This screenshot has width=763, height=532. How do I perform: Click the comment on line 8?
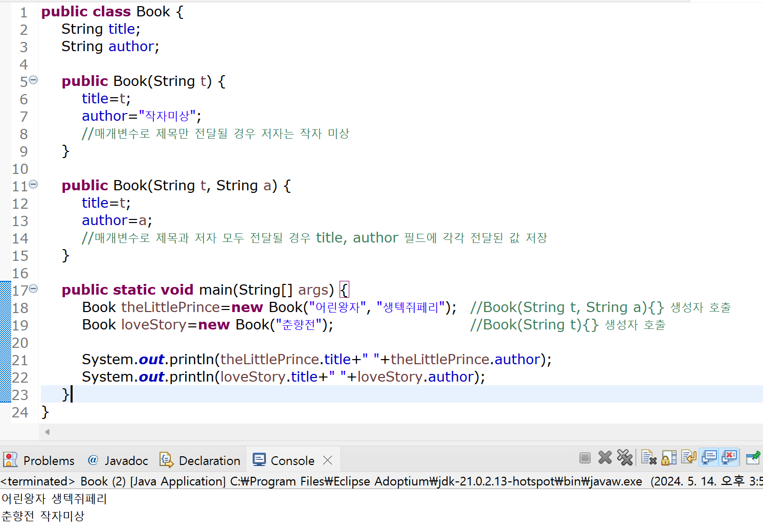pyautogui.click(x=215, y=134)
